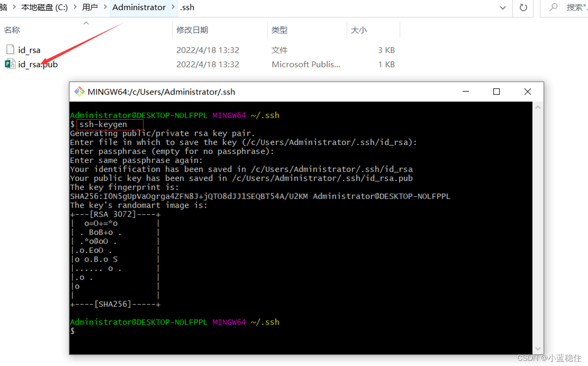
Task: Close the MINGW64 terminal window
Action: tap(527, 91)
